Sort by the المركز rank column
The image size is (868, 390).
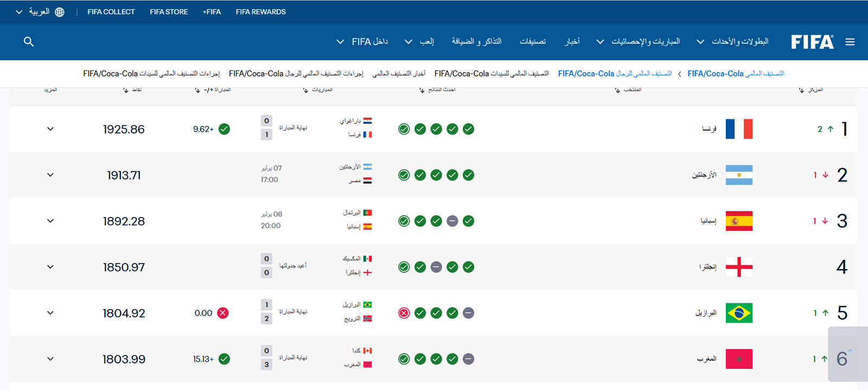click(x=811, y=89)
